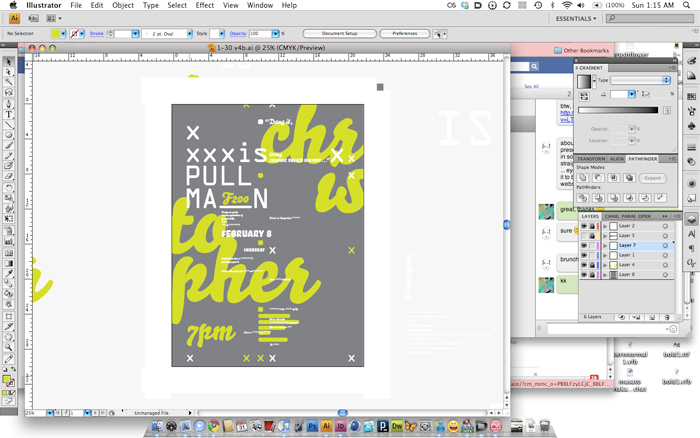700x438 pixels.
Task: Hide Layer 4 with its eye icon
Action: pos(584,265)
